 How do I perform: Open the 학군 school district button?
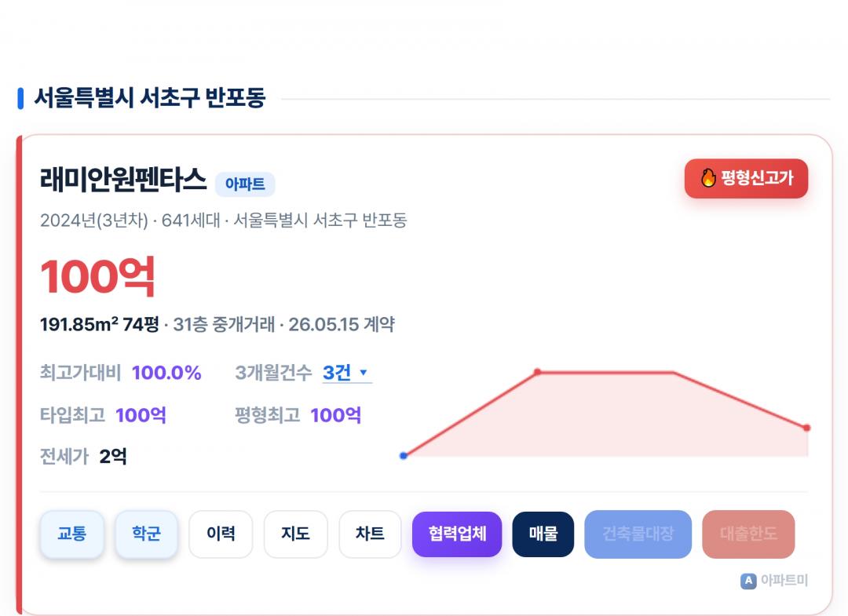(146, 534)
